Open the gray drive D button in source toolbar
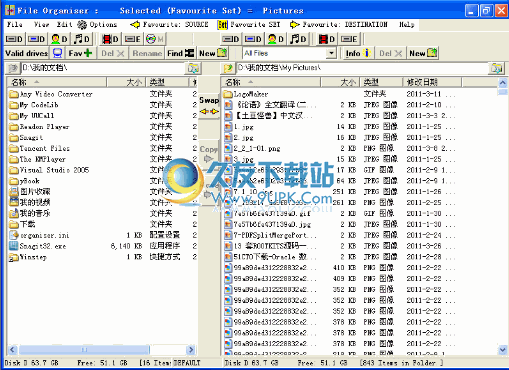This screenshot has height=370, width=509. point(14,39)
